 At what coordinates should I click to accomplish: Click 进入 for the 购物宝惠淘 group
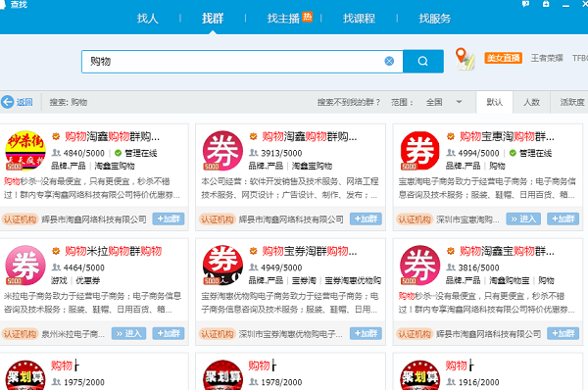pyautogui.click(x=523, y=219)
